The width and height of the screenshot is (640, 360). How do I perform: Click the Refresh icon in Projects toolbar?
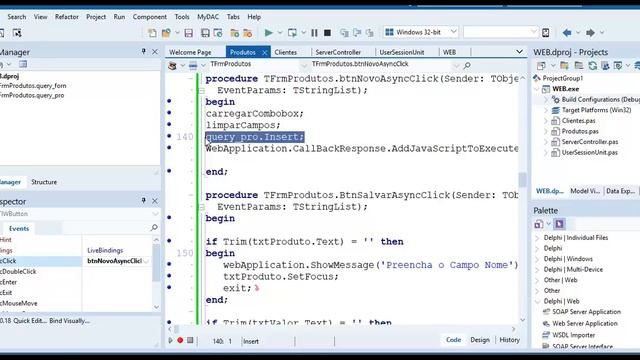tap(593, 65)
